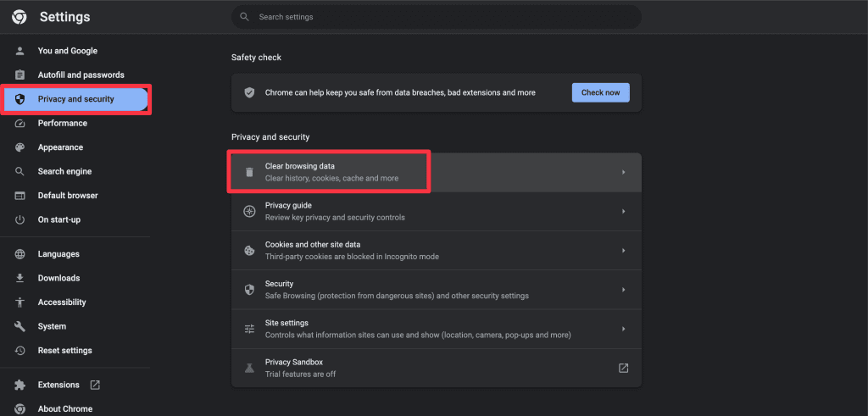Focus the Search settings field

tap(437, 17)
